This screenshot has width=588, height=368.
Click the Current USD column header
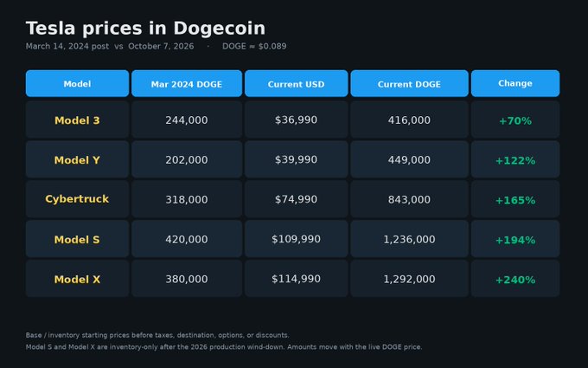pos(297,83)
